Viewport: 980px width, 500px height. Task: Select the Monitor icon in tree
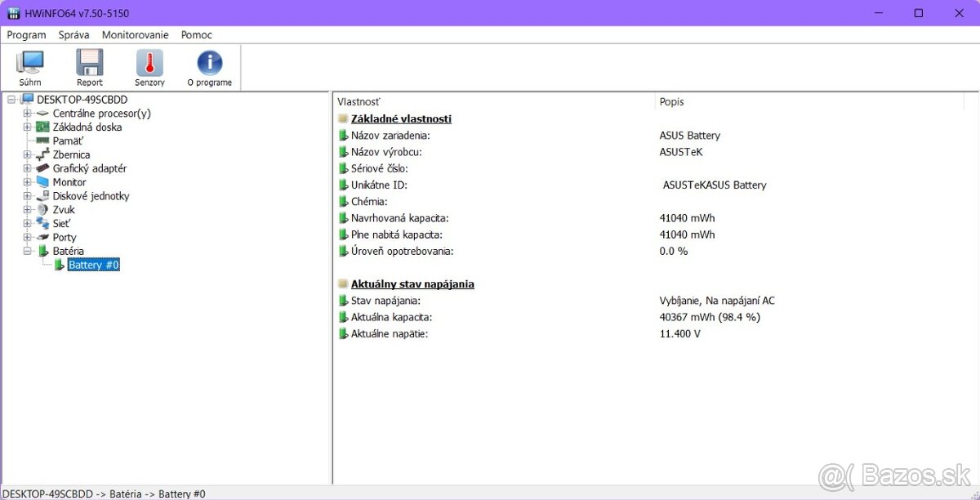pyautogui.click(x=42, y=182)
